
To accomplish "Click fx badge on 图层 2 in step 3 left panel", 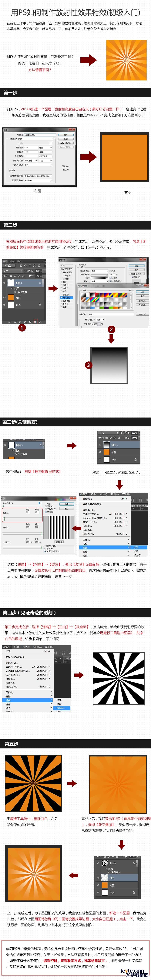I will 40,446.
